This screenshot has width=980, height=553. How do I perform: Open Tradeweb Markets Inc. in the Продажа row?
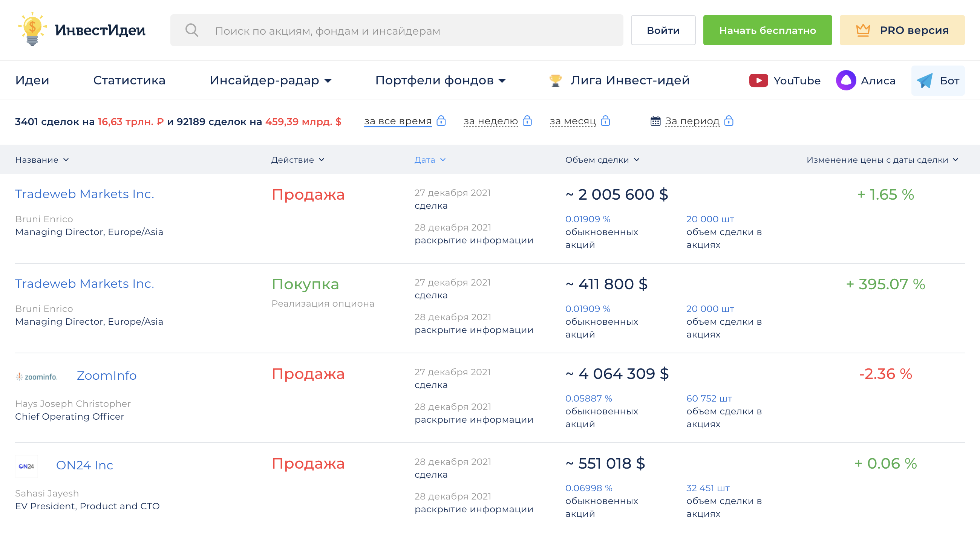(x=84, y=194)
